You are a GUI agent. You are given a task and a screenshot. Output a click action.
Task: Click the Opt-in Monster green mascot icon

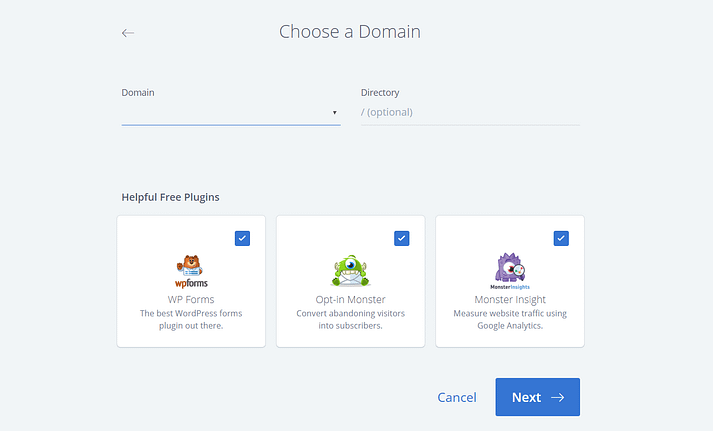pos(350,271)
